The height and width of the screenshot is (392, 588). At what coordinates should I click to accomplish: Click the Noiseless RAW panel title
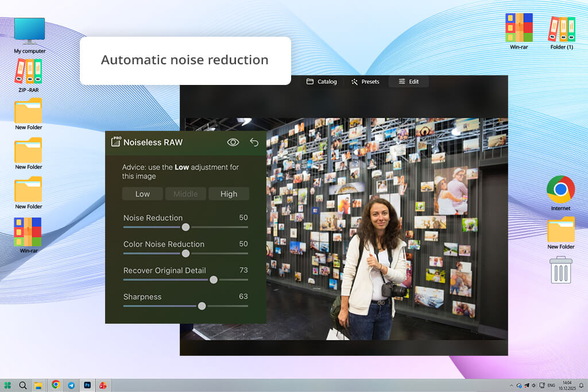coord(153,142)
